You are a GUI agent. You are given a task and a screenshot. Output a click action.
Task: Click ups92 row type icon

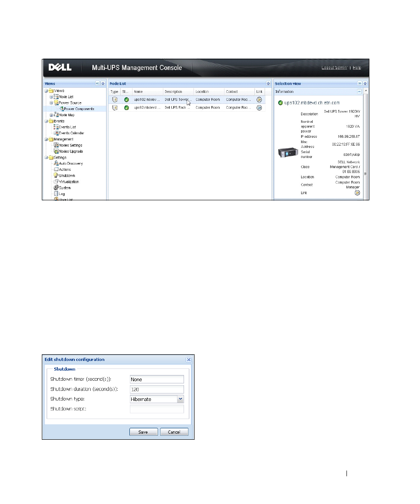pos(115,108)
